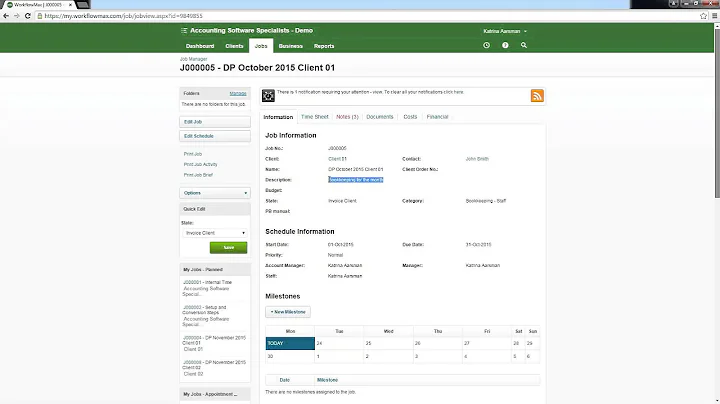Open the Client 01 link
Image resolution: width=720 pixels, height=404 pixels.
338,159
